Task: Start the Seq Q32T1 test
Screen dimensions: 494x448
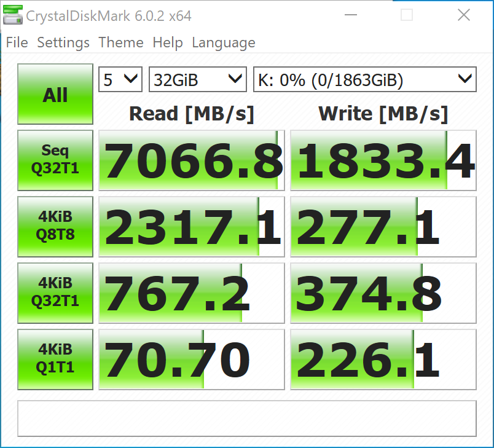Action: coord(55,160)
